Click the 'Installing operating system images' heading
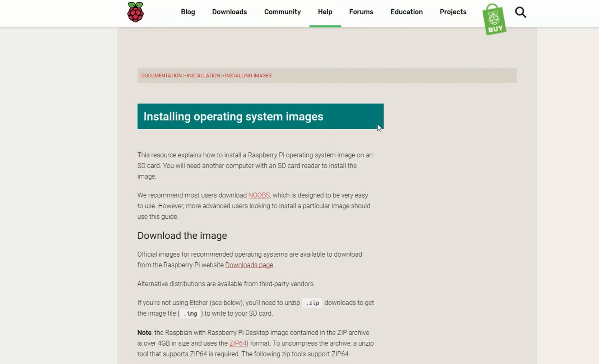 click(x=233, y=117)
